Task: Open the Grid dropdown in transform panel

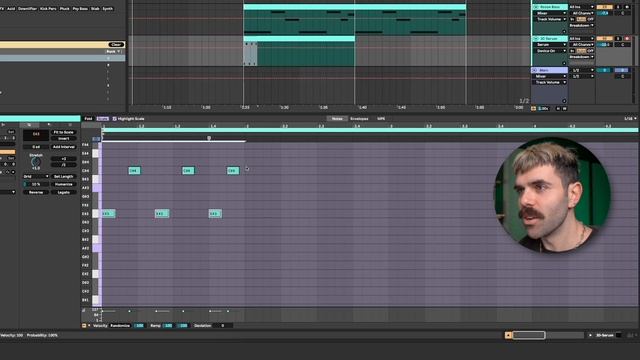Action: (36, 176)
